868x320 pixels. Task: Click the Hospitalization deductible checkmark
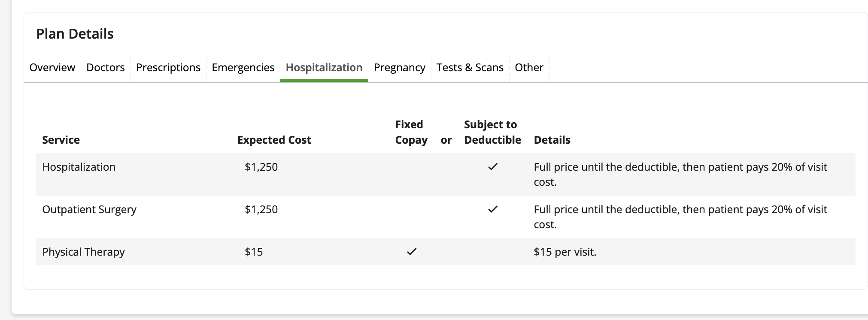[x=493, y=167]
